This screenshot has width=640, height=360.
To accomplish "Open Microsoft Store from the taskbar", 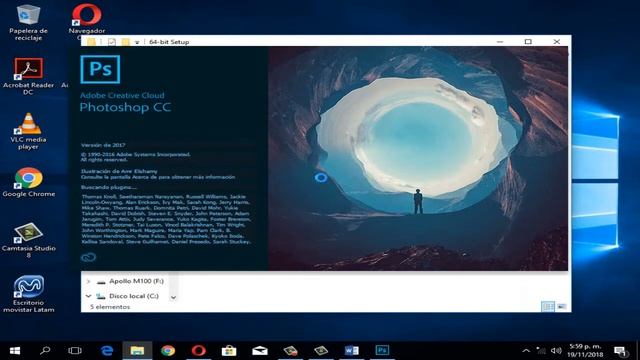I will click(229, 351).
